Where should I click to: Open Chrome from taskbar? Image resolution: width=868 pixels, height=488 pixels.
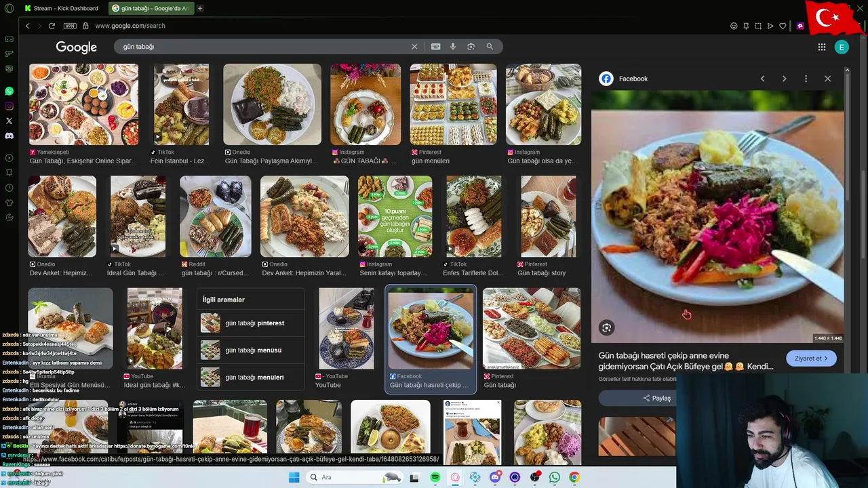coord(574,478)
